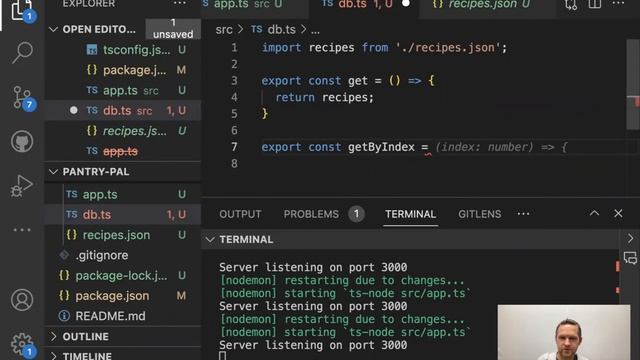The width and height of the screenshot is (640, 360).
Task: Open the Run and Debug view
Action: pyautogui.click(x=22, y=186)
